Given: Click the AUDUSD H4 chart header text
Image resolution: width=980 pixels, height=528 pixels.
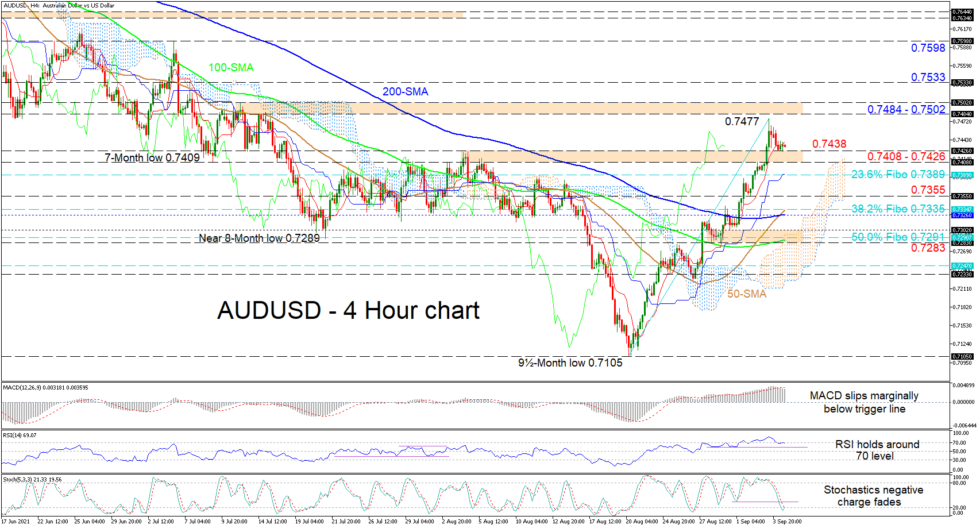Looking at the screenshot, I should [59, 6].
